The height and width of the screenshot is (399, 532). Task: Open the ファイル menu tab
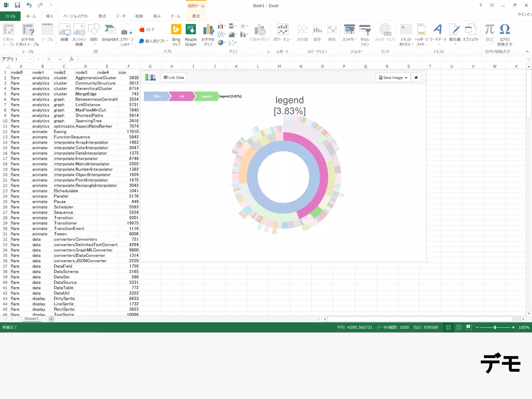10,16
